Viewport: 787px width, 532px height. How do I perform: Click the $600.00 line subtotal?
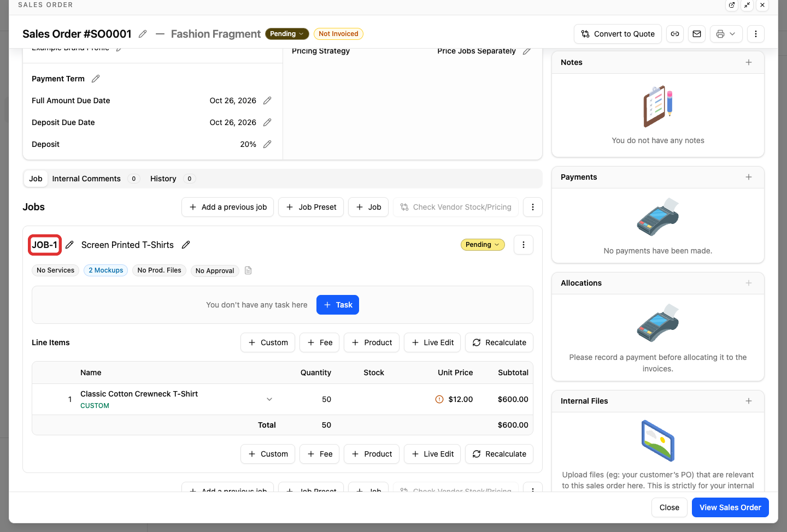click(513, 399)
